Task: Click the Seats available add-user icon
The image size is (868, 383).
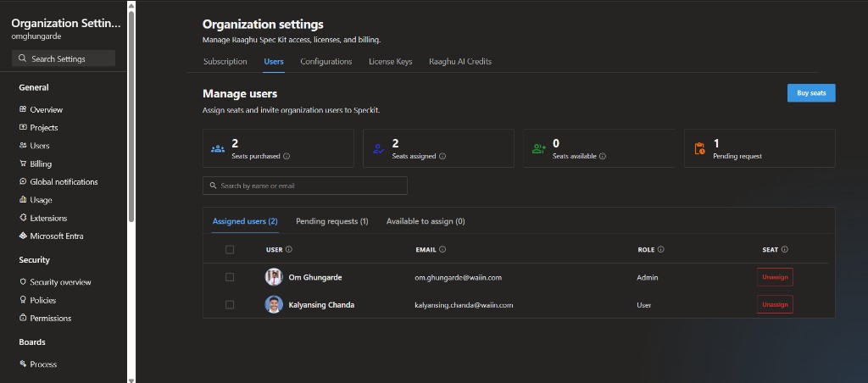Action: [x=538, y=148]
